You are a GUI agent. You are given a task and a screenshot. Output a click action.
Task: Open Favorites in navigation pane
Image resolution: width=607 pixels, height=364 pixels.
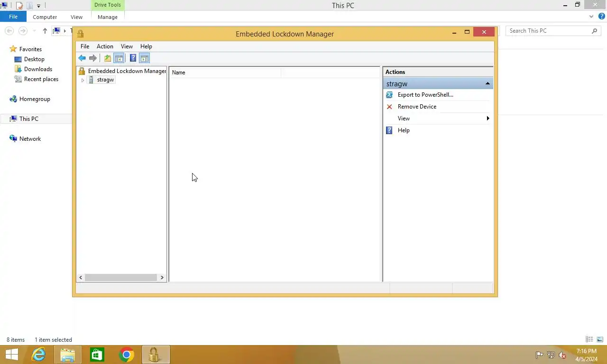pos(30,49)
